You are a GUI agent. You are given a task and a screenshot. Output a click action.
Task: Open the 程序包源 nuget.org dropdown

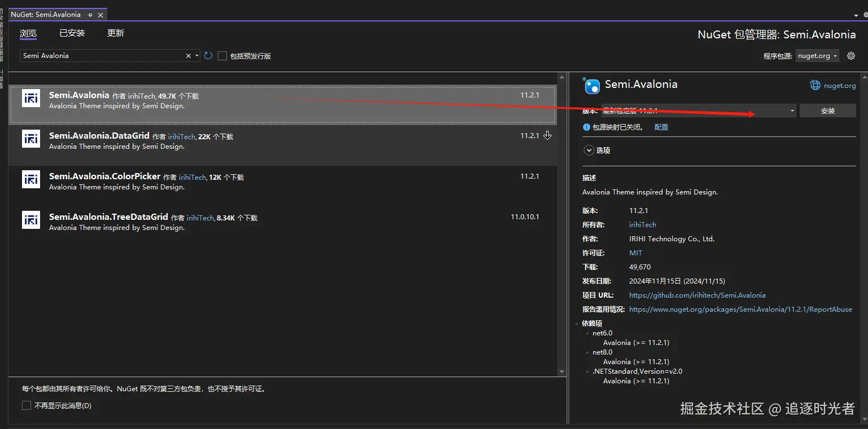click(817, 56)
